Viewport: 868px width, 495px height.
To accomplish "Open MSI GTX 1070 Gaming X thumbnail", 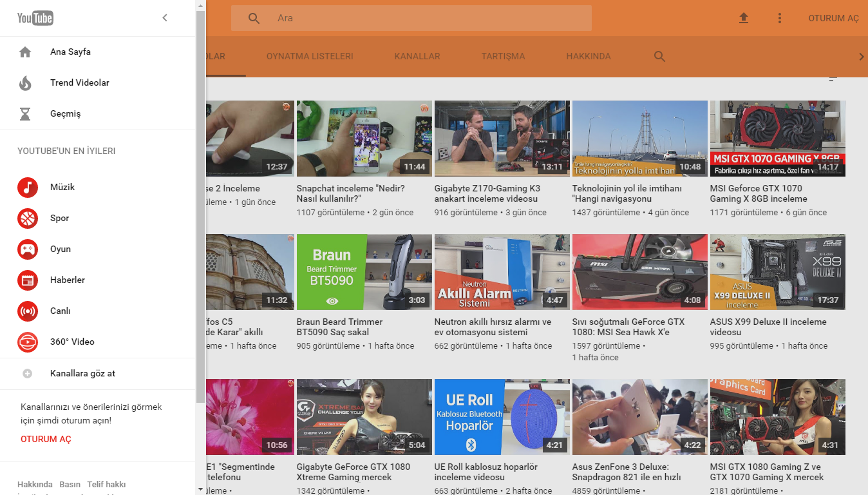I will pyautogui.click(x=777, y=139).
